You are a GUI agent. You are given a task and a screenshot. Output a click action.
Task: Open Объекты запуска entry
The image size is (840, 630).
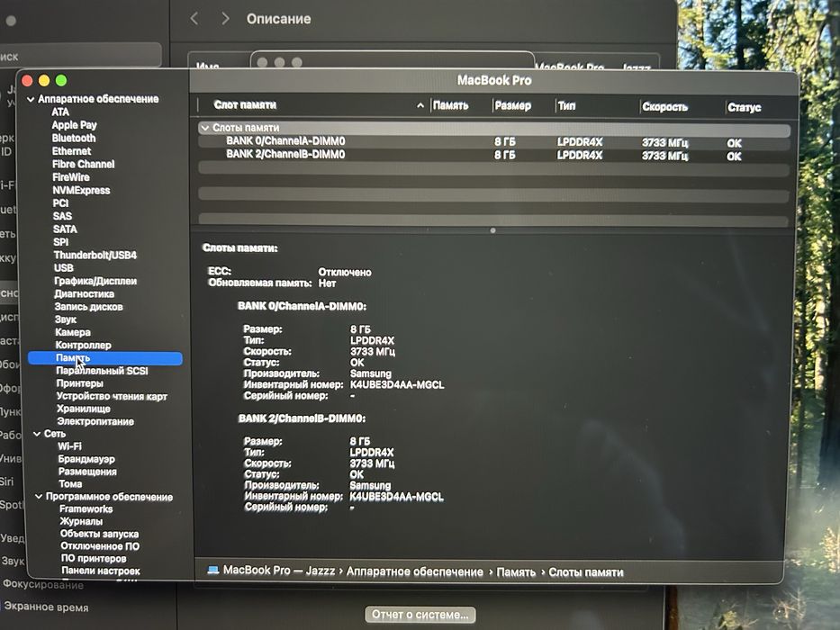[x=100, y=534]
